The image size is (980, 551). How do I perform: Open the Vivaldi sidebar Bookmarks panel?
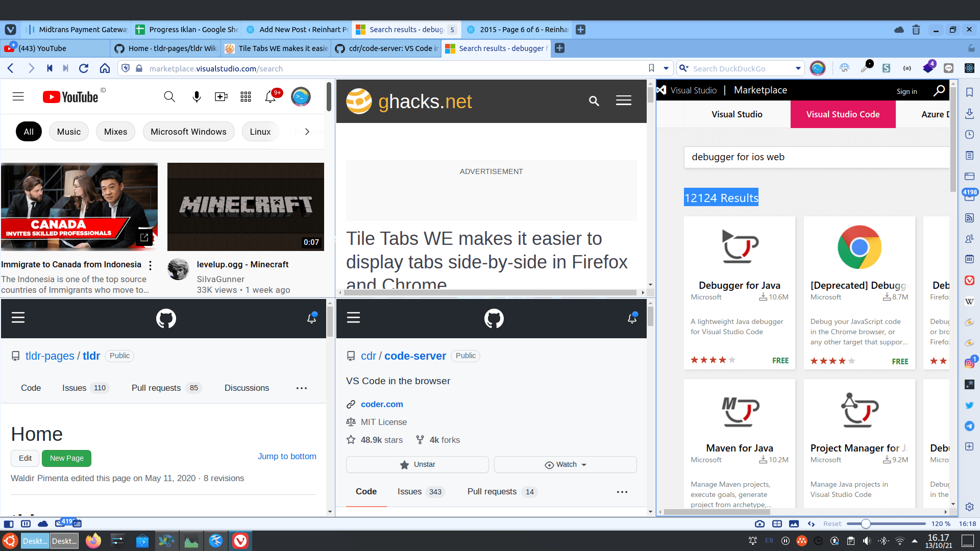969,92
